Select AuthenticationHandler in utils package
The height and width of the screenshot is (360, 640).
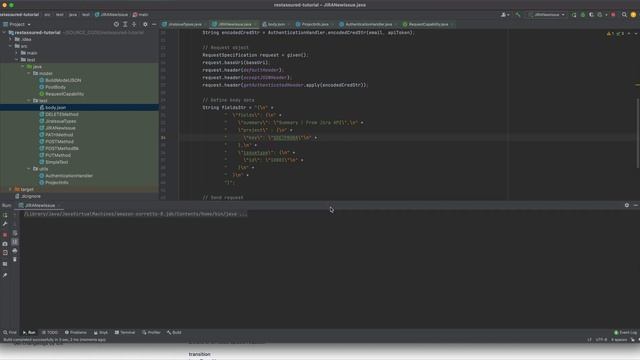coord(69,176)
